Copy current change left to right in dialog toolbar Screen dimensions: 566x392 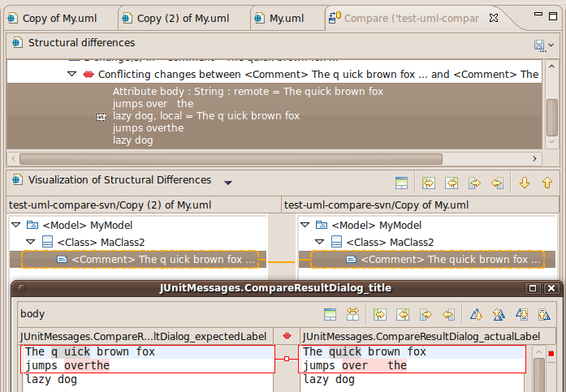(426, 314)
